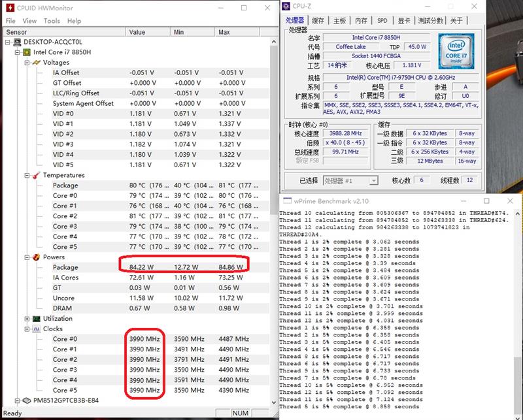
Task: Collapse the Clocks tree node
Action: pyautogui.click(x=27, y=329)
